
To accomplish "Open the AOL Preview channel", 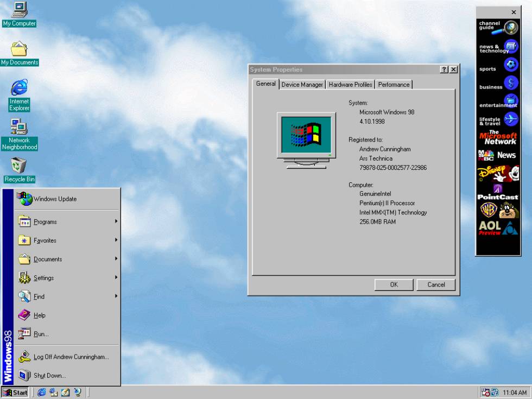I will point(498,228).
